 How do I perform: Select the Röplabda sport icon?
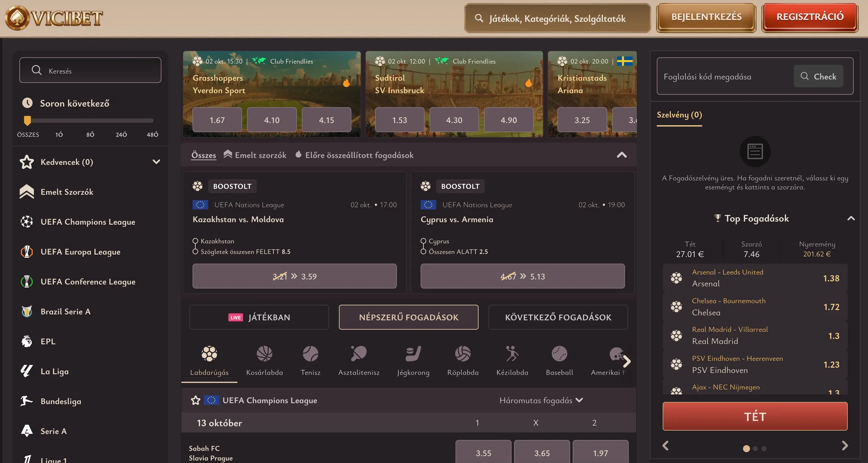(463, 361)
